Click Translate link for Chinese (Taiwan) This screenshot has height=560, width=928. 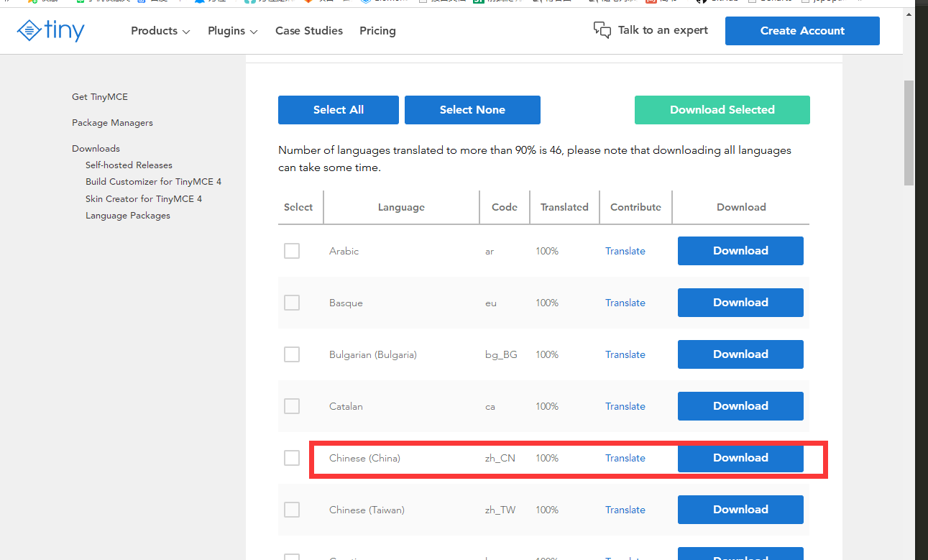625,510
